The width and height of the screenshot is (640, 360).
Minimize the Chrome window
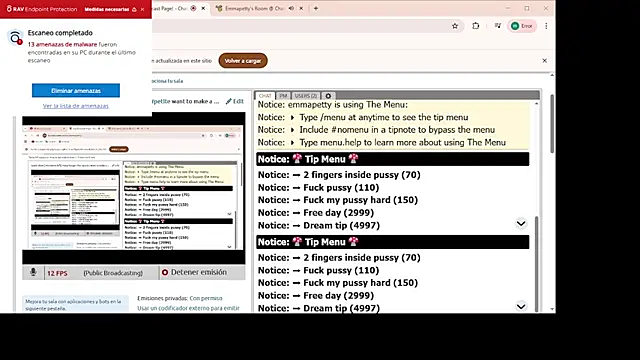coord(508,8)
